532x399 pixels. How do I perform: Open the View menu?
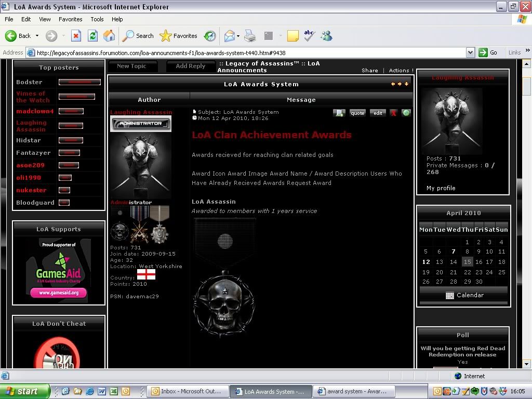pyautogui.click(x=45, y=19)
